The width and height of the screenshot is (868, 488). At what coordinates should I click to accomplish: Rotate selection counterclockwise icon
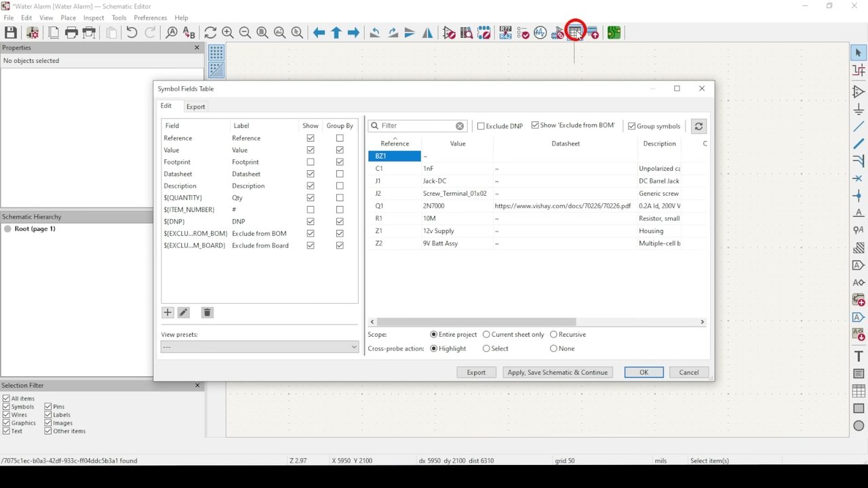pyautogui.click(x=374, y=33)
